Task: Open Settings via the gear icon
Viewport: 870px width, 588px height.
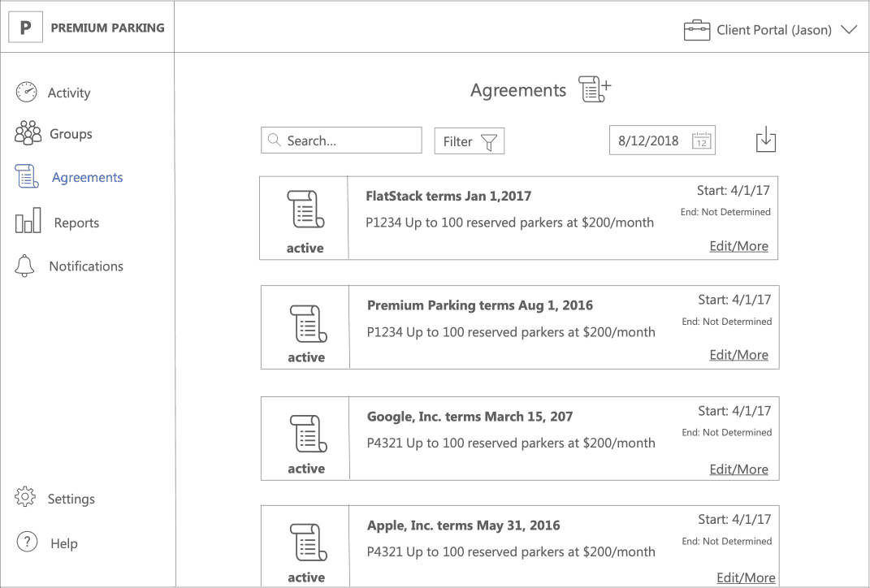Action: click(x=24, y=498)
